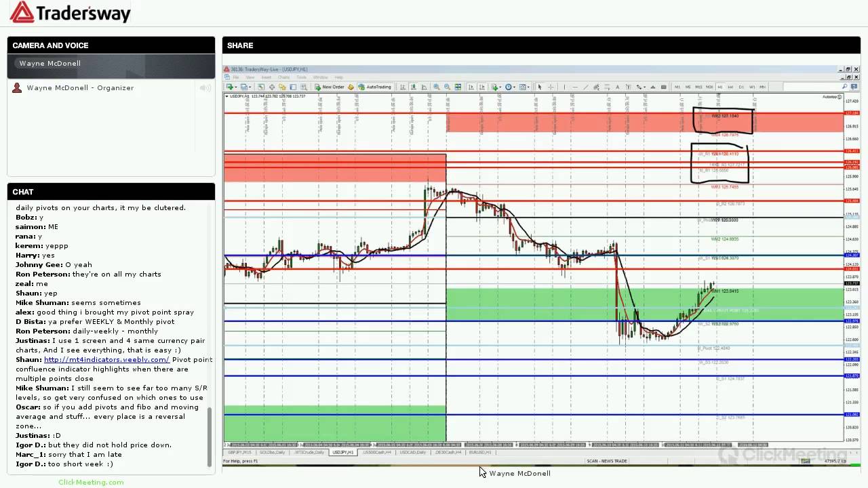
Task: Switch to EURUSD,H1 chart tab
Action: pyautogui.click(x=479, y=452)
